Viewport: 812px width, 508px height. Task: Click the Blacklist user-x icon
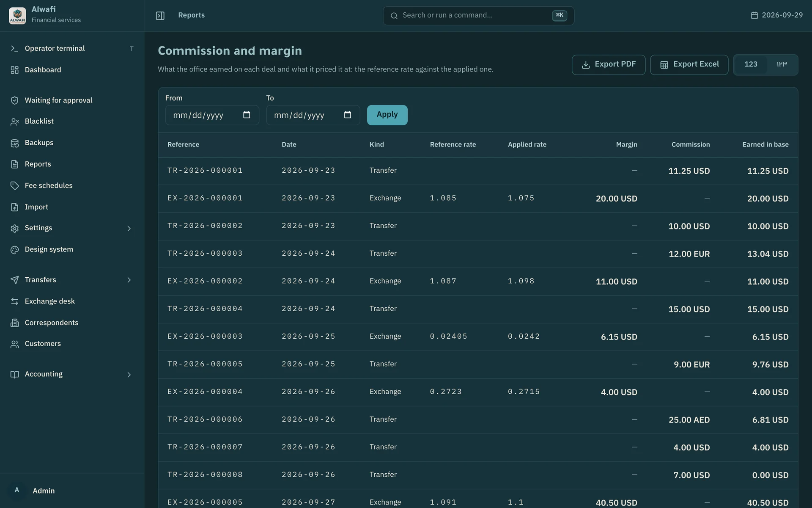(x=14, y=121)
